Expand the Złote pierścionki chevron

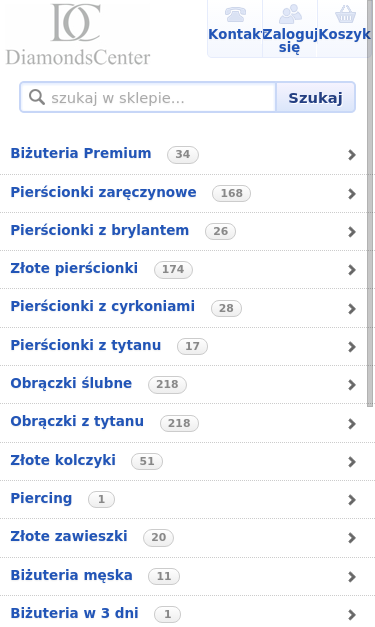click(352, 270)
